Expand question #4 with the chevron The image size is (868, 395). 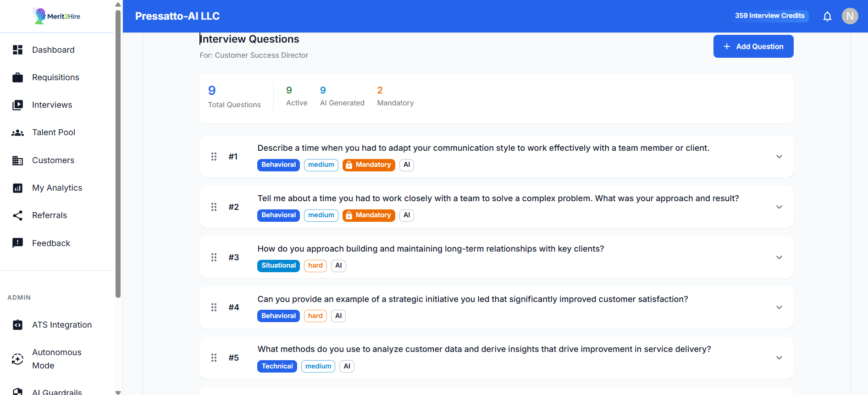coord(779,307)
